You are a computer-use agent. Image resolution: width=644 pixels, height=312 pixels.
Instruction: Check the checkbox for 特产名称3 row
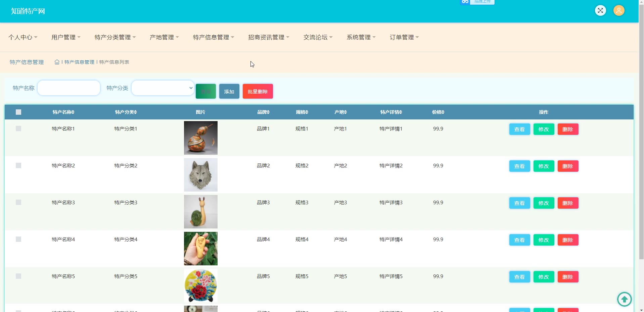click(18, 202)
